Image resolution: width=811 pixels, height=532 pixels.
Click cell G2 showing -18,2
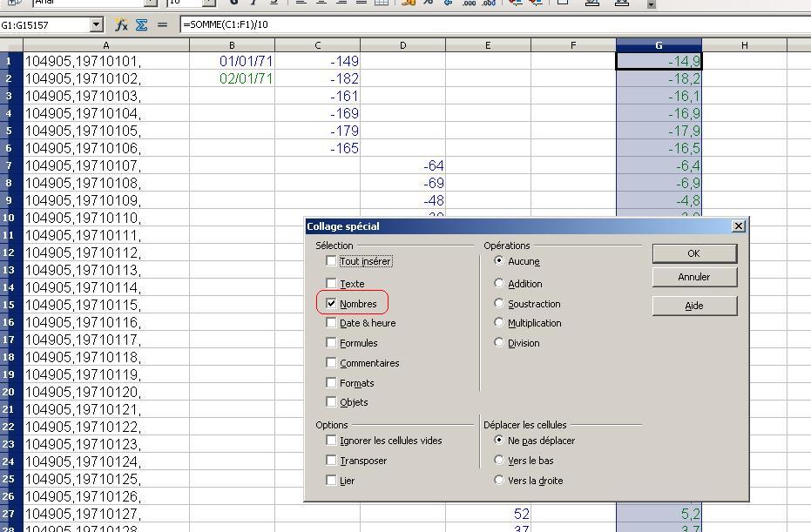click(659, 78)
